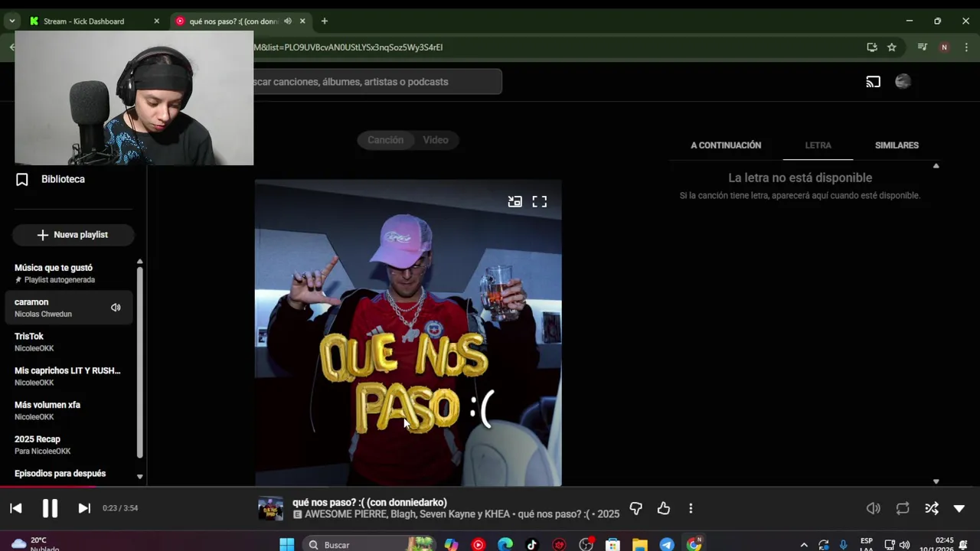
Task: Create a Nueva playlist
Action: coord(73,235)
